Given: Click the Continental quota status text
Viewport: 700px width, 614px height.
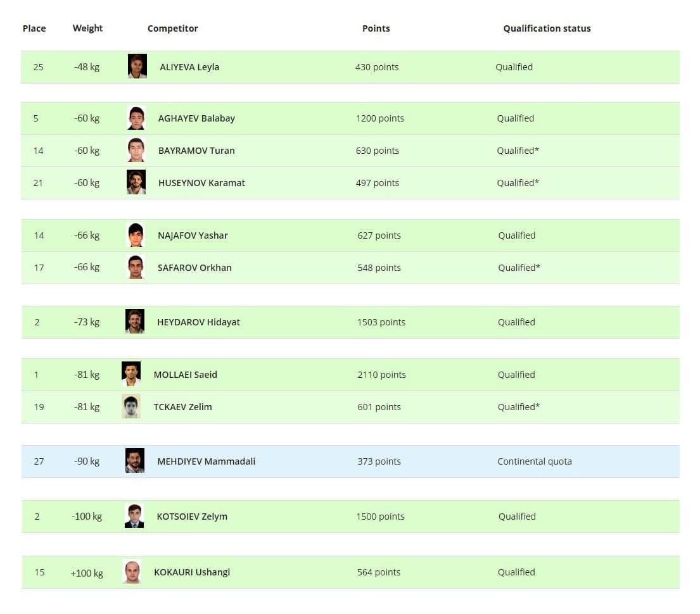Looking at the screenshot, I should point(534,461).
